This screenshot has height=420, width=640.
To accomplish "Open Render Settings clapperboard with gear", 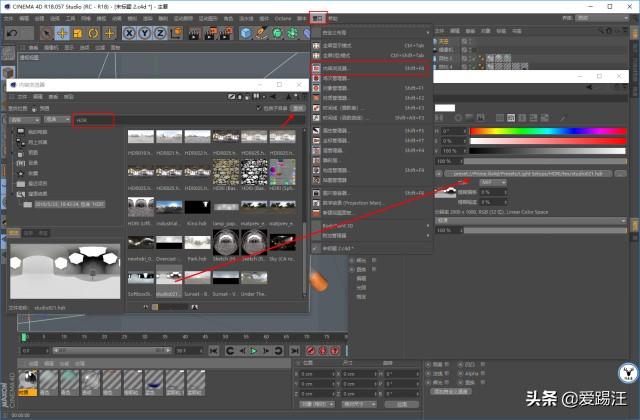I will tap(226, 33).
